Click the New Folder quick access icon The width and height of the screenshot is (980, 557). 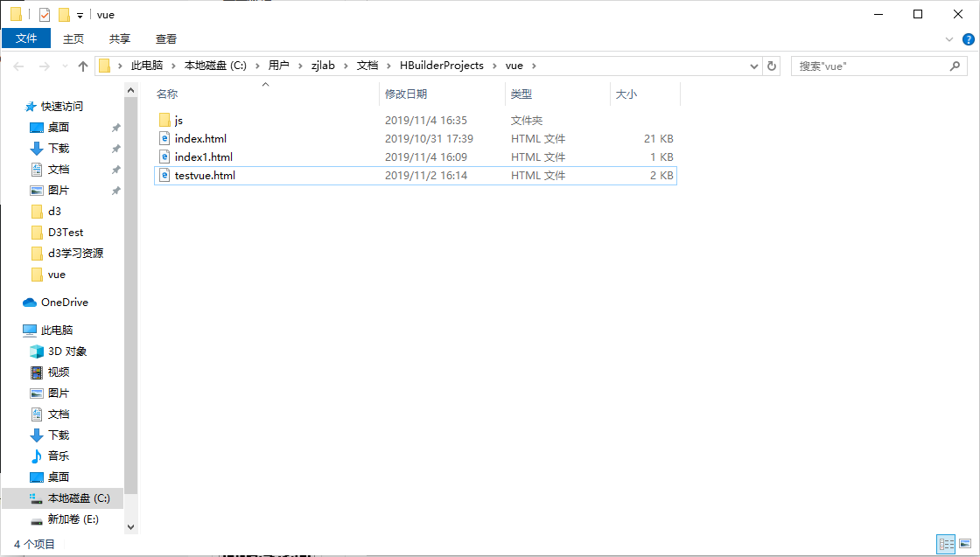(64, 14)
